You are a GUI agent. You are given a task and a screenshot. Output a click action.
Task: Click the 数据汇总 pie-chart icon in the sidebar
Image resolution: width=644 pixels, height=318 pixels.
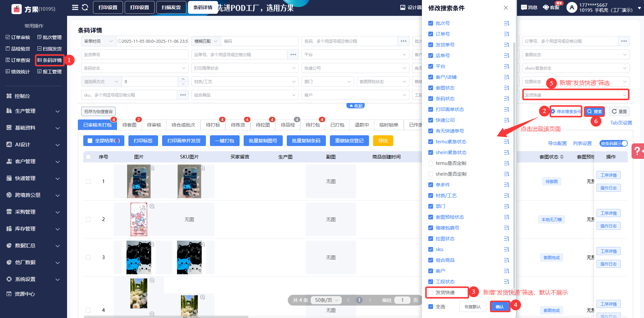[9, 246]
